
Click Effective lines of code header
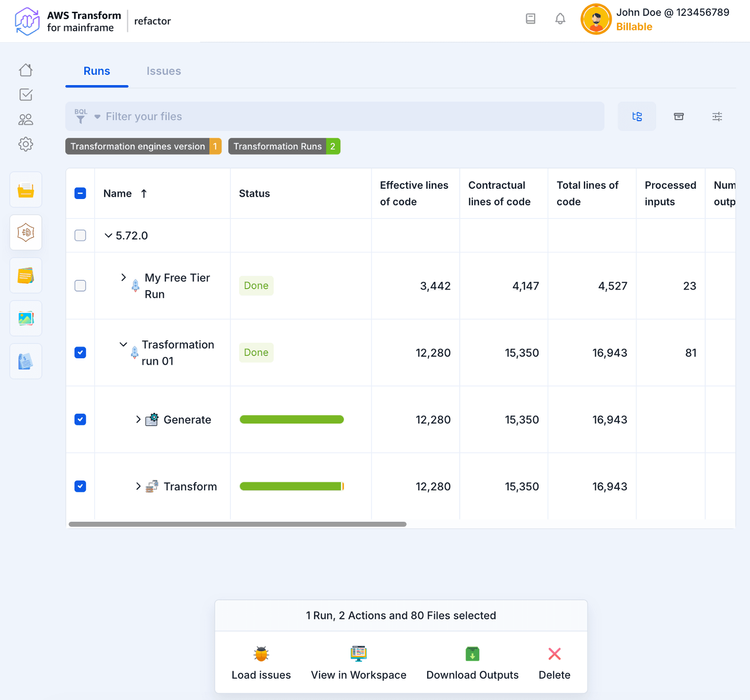pos(414,193)
